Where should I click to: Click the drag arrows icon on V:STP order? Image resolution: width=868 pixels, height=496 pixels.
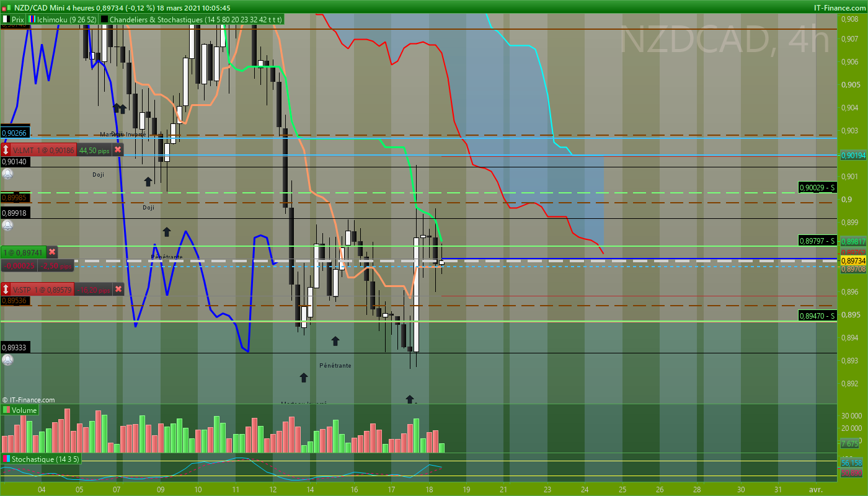(6, 290)
